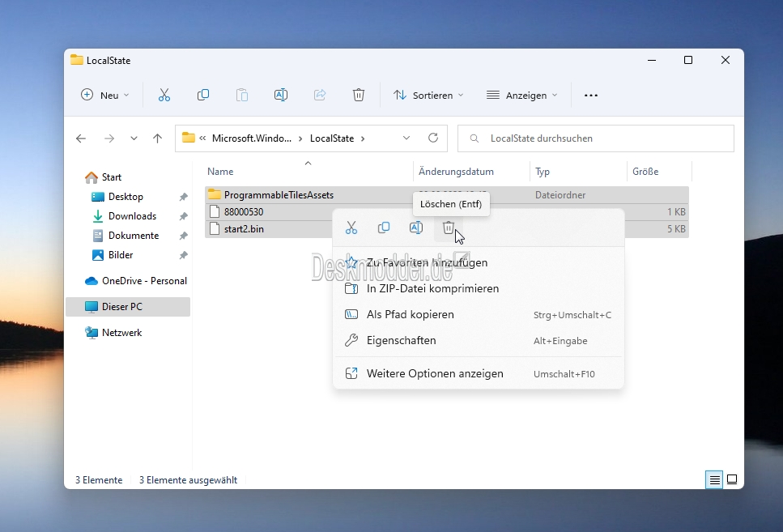Go forward with the right arrow button
The image size is (783, 532).
tap(109, 138)
